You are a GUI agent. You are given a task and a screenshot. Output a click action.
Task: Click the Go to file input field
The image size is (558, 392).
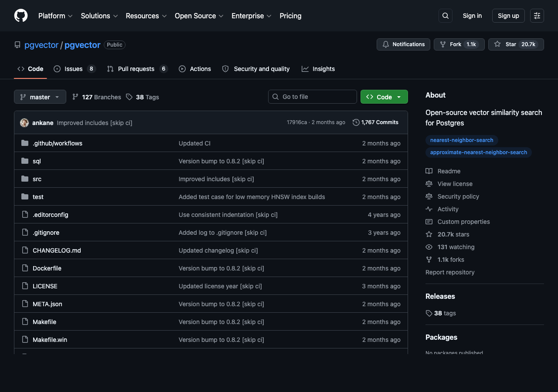312,97
